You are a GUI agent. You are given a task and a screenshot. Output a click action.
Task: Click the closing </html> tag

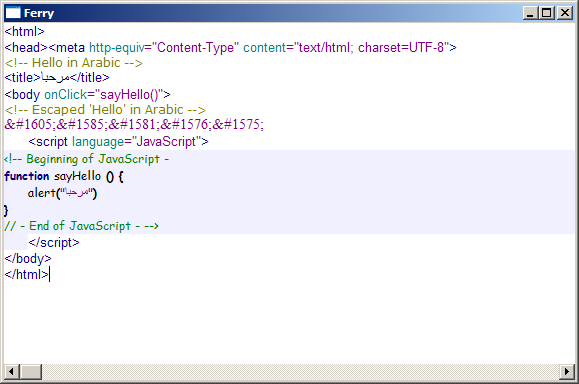26,275
